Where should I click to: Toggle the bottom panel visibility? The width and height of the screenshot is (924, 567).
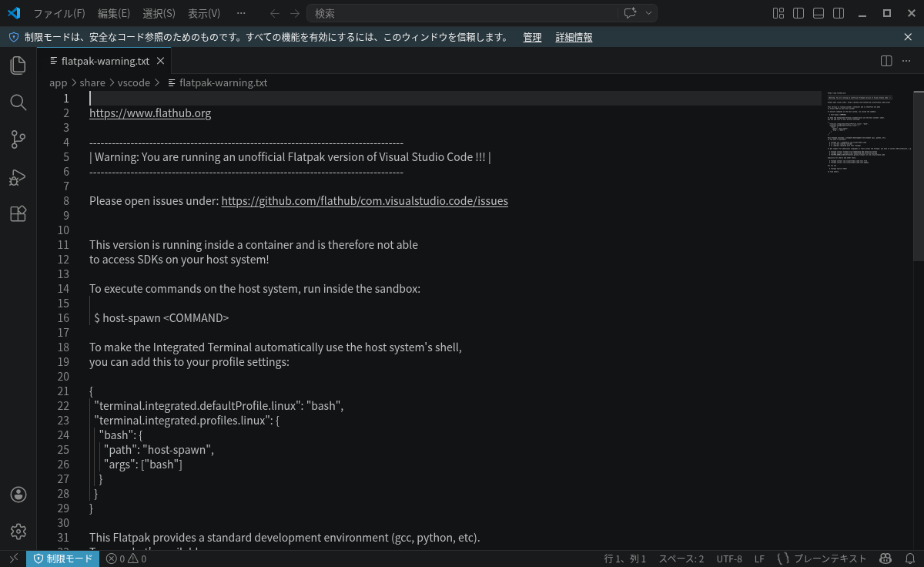click(x=819, y=13)
